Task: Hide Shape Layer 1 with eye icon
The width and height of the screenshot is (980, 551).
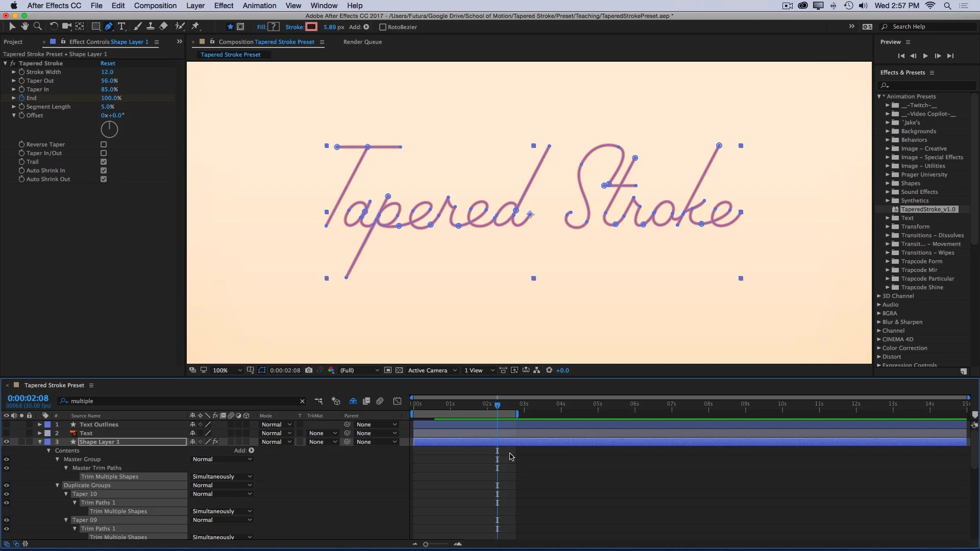Action: (6, 442)
